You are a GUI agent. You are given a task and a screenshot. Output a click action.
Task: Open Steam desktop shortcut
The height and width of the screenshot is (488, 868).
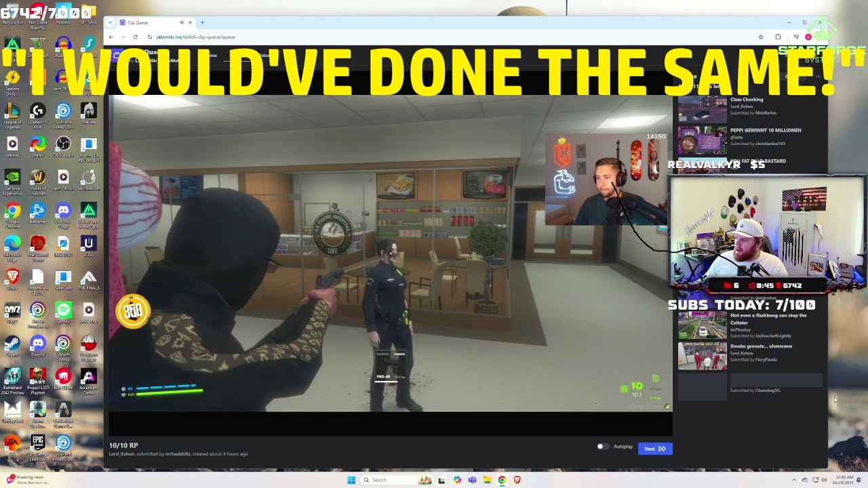[x=12, y=346]
